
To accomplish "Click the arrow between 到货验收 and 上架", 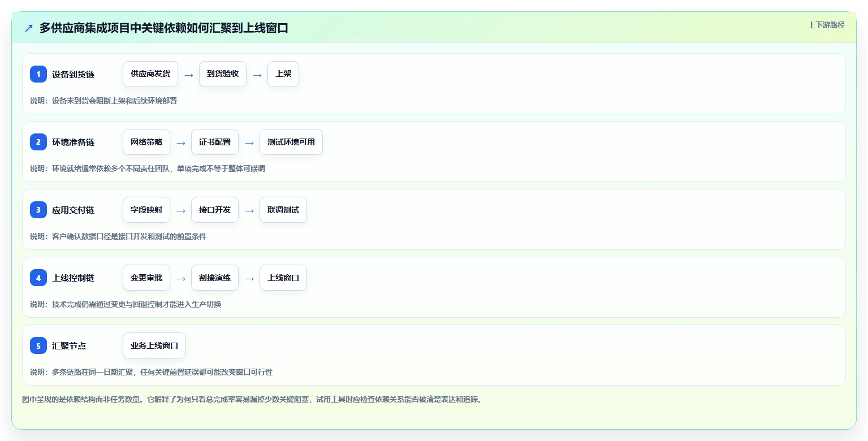I will pos(257,75).
